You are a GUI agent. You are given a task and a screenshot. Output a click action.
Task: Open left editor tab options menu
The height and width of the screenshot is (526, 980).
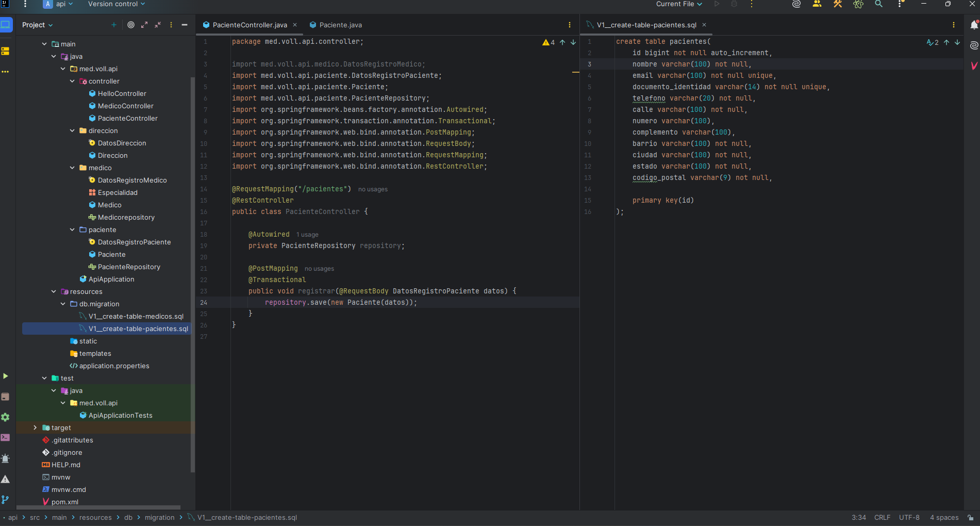coord(570,25)
